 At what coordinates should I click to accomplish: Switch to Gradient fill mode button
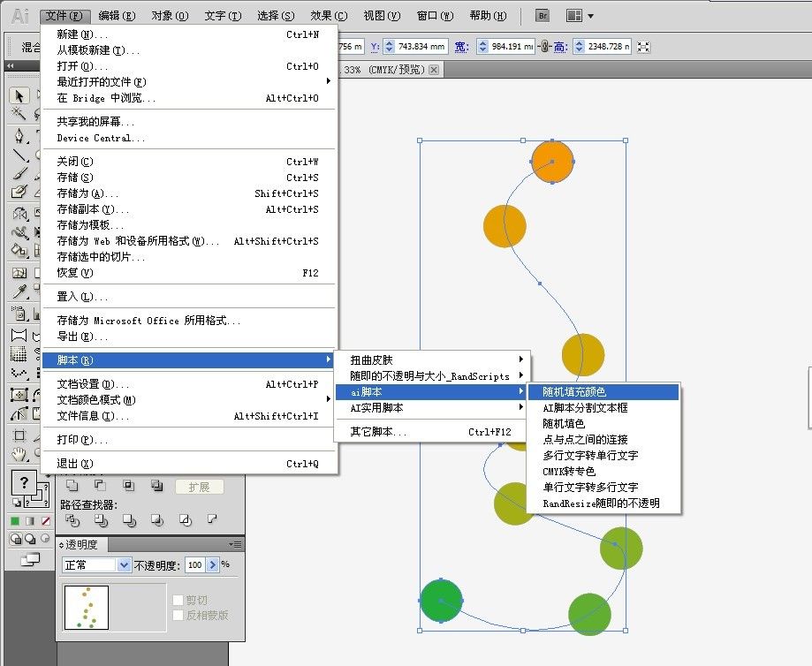(x=30, y=520)
